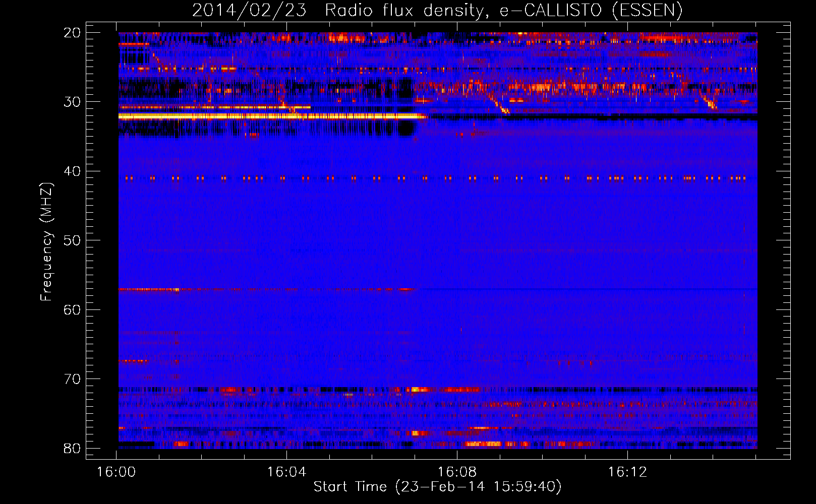Click the 'Frequency (MHZ)' axis label

(x=46, y=242)
